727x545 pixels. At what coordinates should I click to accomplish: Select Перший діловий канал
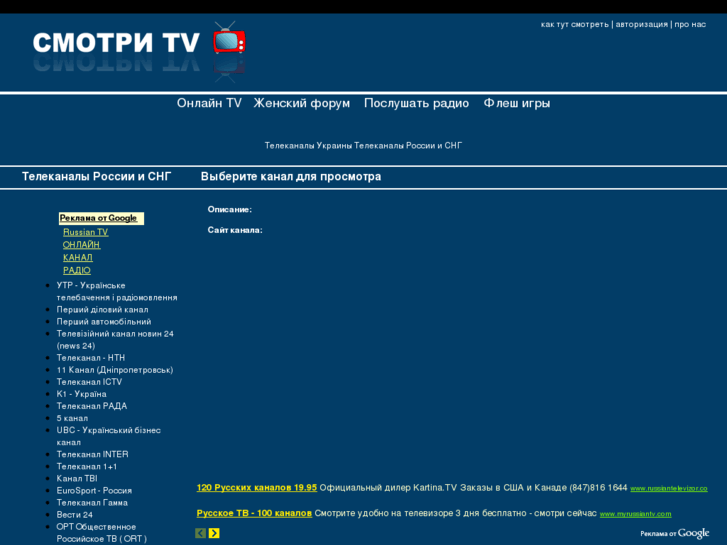coord(102,309)
